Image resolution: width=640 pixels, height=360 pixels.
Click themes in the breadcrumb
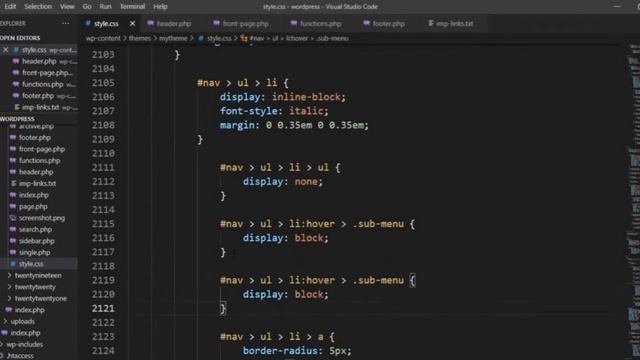coord(140,38)
